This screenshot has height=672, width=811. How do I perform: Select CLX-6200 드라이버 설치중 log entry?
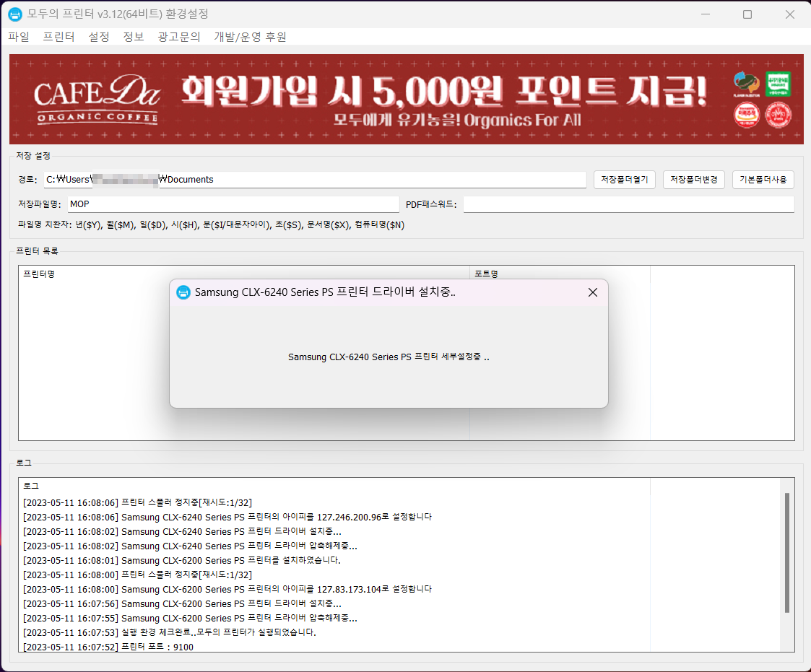(x=182, y=603)
